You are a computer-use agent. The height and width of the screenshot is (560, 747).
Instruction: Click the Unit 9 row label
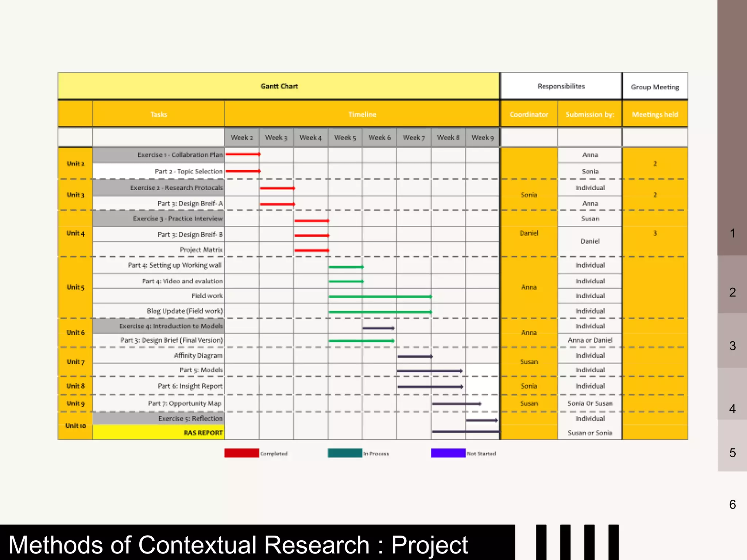[x=76, y=403]
